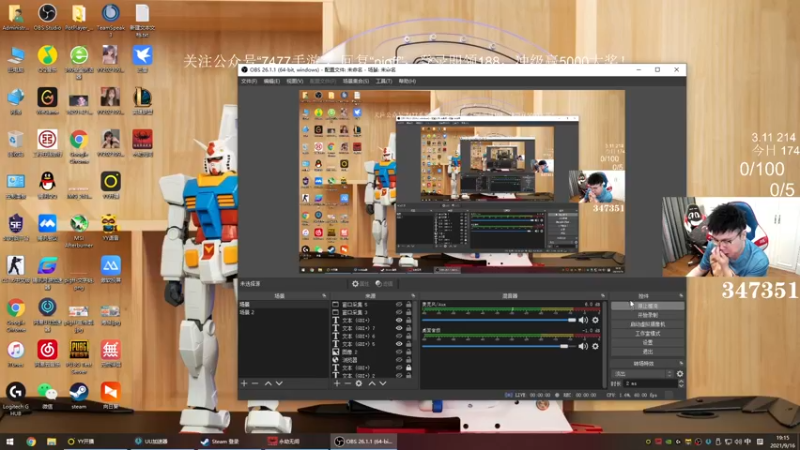Click the 开始录制 start recording button
800x450 pixels.
pyautogui.click(x=647, y=315)
